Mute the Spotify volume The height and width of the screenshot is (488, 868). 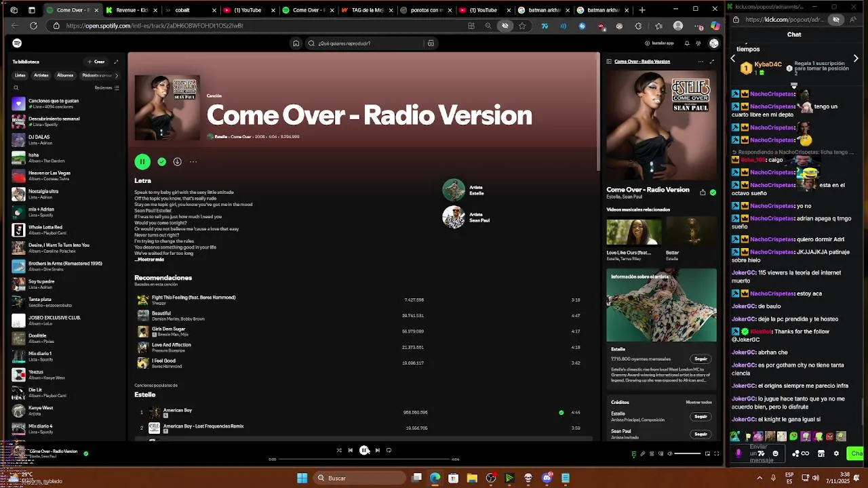(x=670, y=453)
